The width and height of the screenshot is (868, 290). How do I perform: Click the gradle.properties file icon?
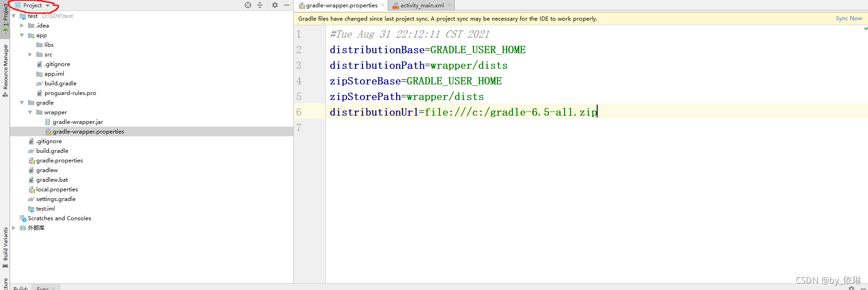tap(32, 161)
